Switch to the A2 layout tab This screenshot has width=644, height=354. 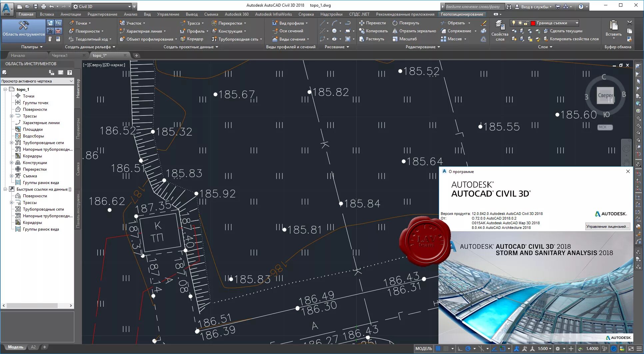(33, 347)
